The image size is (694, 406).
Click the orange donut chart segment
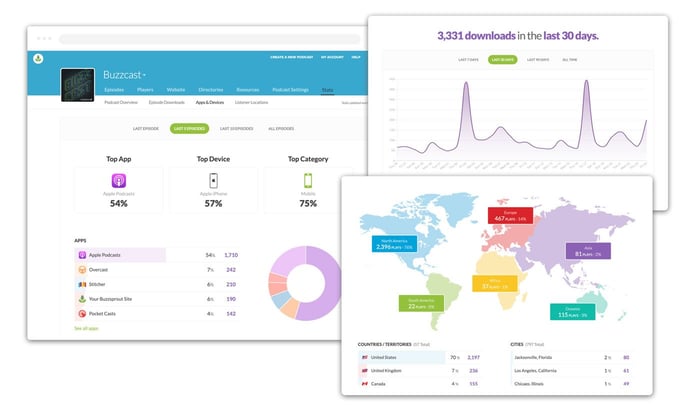pyautogui.click(x=290, y=308)
